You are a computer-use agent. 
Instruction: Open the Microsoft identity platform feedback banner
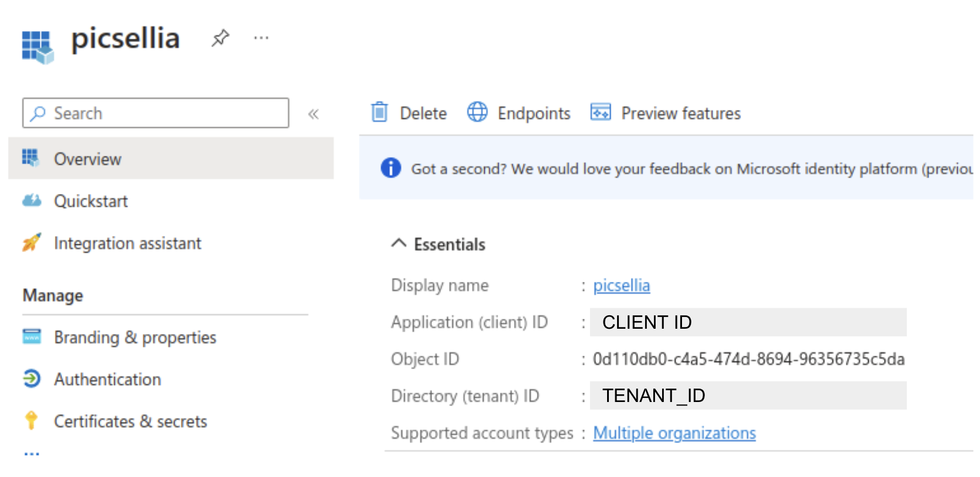pos(666,168)
